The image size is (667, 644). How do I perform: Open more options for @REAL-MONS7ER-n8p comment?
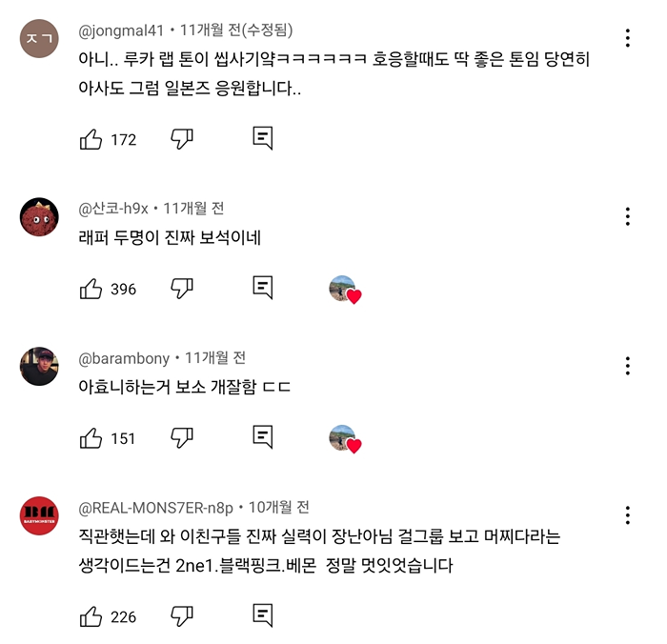tap(628, 515)
